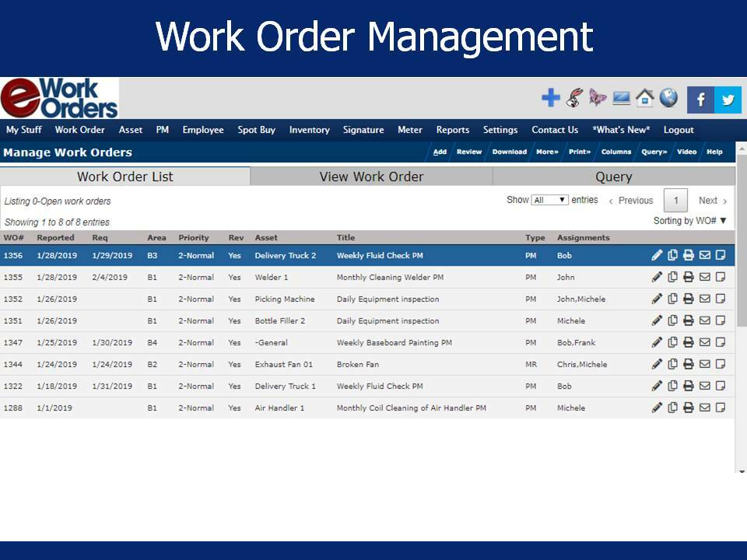Screen dimensions: 747x560
Task: Click the Twitter icon
Action: click(728, 99)
